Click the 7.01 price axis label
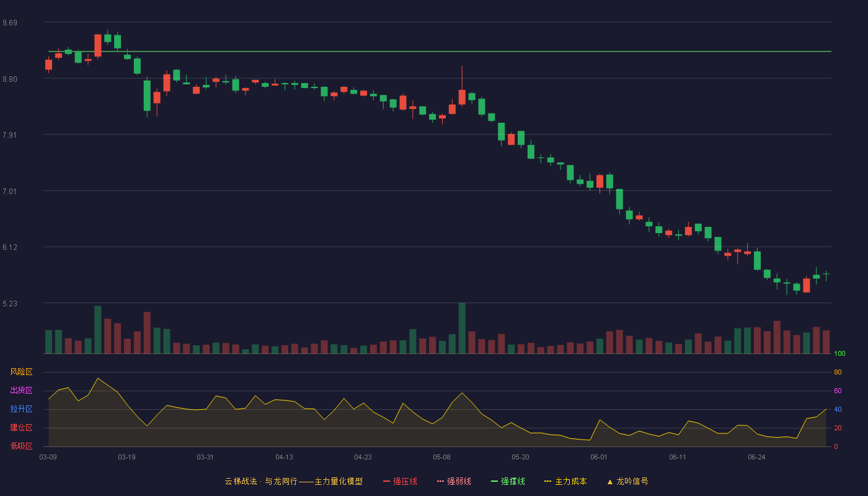Screen dimensions: 868x496 coord(10,192)
